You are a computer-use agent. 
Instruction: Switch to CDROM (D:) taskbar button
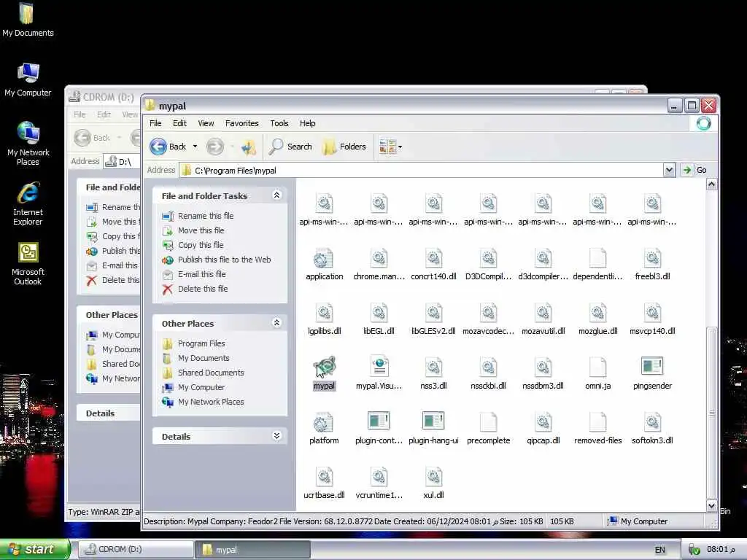click(135, 550)
